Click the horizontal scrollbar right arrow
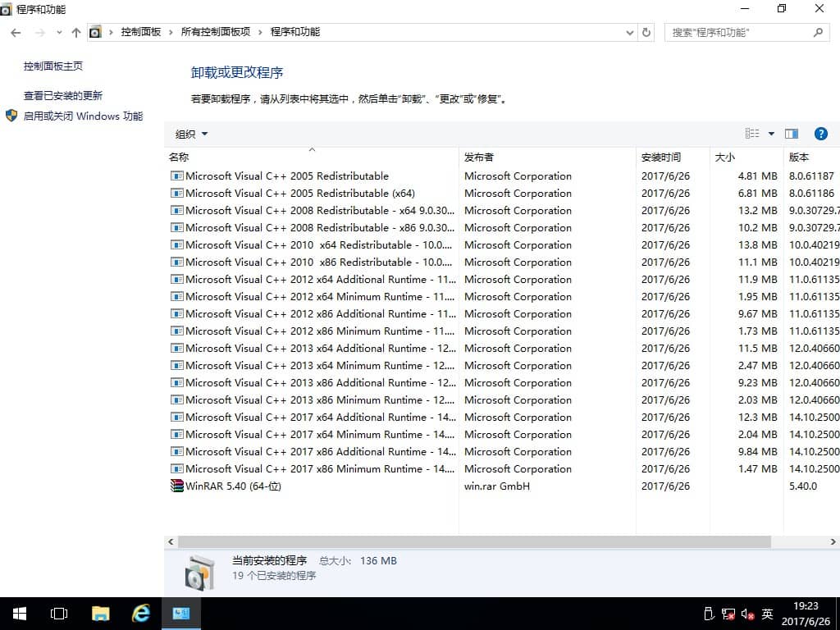This screenshot has width=840, height=630. (x=833, y=541)
